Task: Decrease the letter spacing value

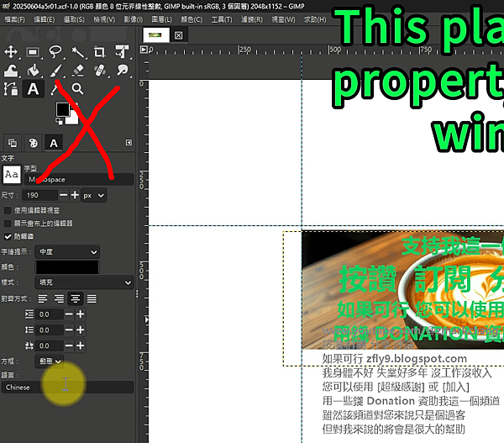Action: point(69,345)
